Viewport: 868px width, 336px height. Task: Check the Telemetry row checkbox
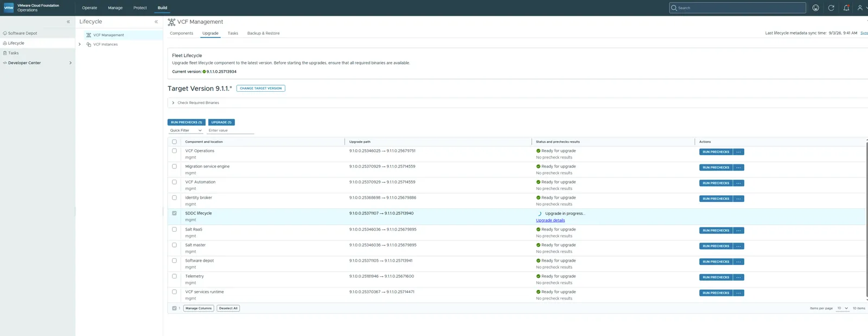coord(174,276)
